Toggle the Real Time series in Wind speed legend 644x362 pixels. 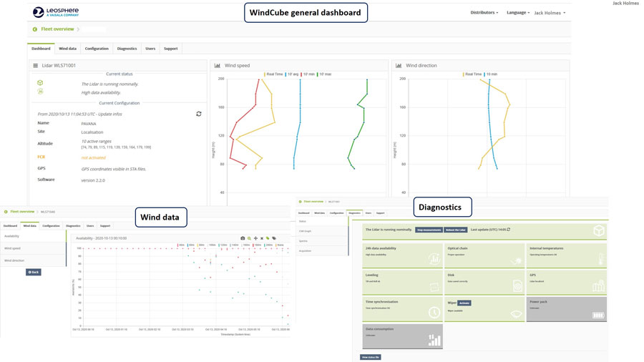click(273, 74)
